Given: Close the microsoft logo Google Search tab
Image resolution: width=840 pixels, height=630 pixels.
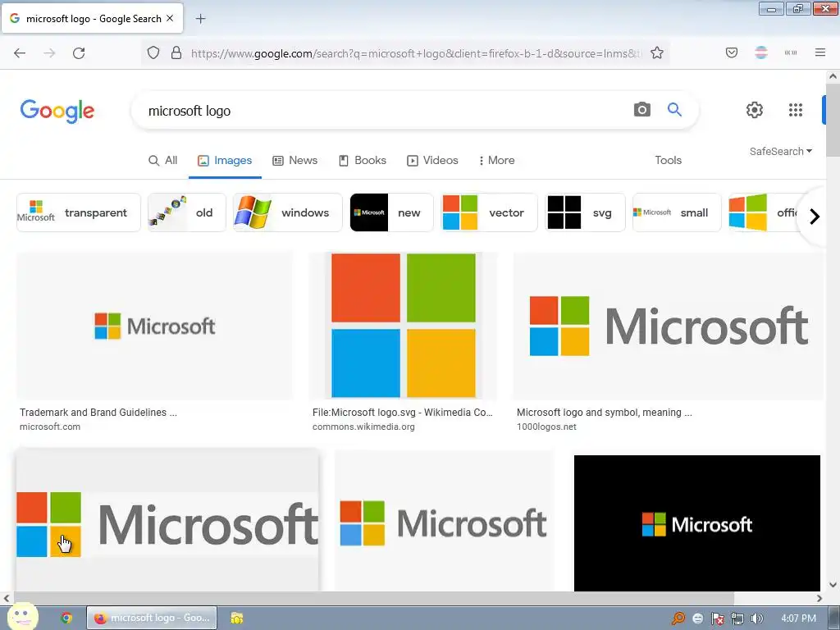Looking at the screenshot, I should [x=170, y=18].
